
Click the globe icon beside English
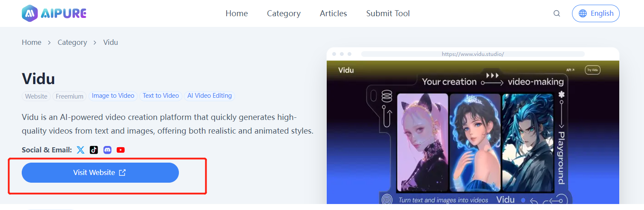tap(583, 14)
